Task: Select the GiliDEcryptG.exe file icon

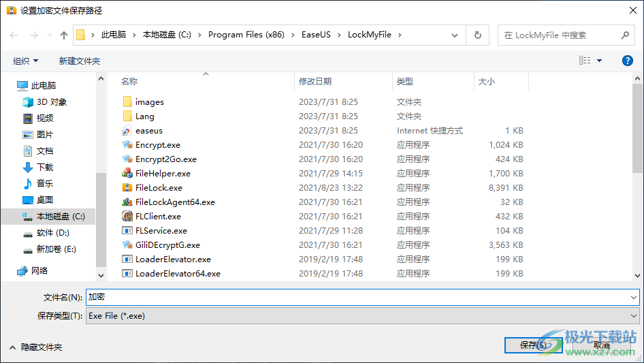Action: [127, 244]
